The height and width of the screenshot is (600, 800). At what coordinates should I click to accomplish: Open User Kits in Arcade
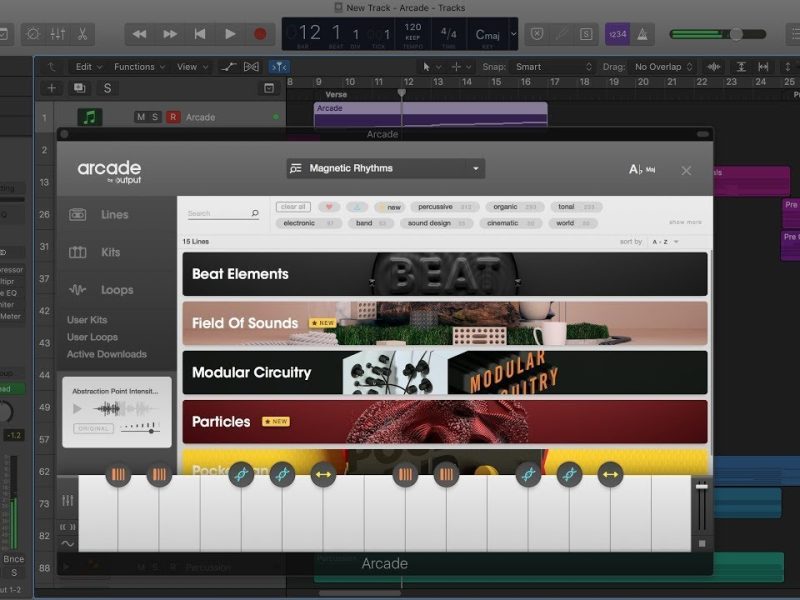87,320
